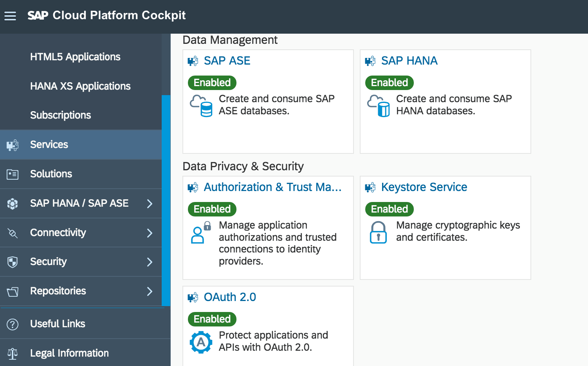Click the Solutions sidebar icon

tap(13, 174)
